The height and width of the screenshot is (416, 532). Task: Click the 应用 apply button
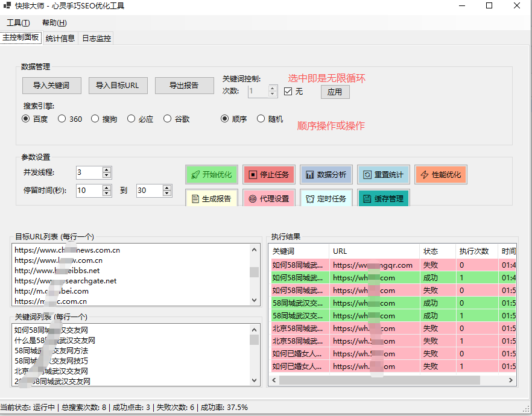point(335,92)
